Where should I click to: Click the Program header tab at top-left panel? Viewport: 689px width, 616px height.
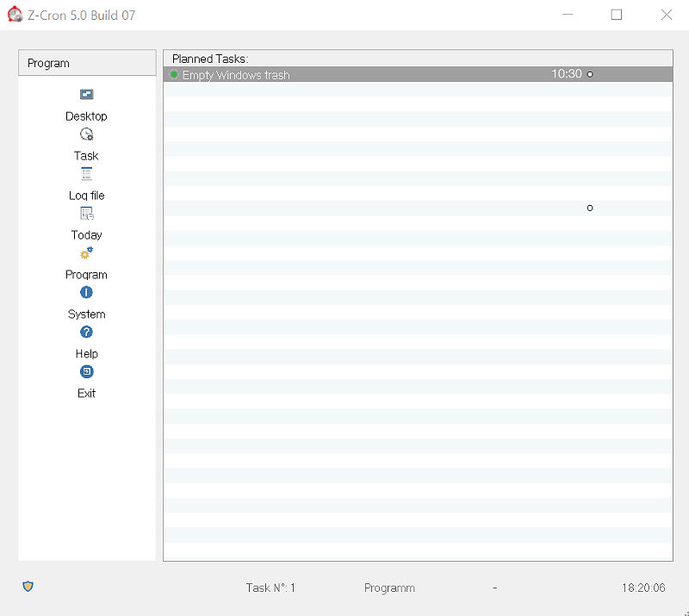click(x=87, y=63)
